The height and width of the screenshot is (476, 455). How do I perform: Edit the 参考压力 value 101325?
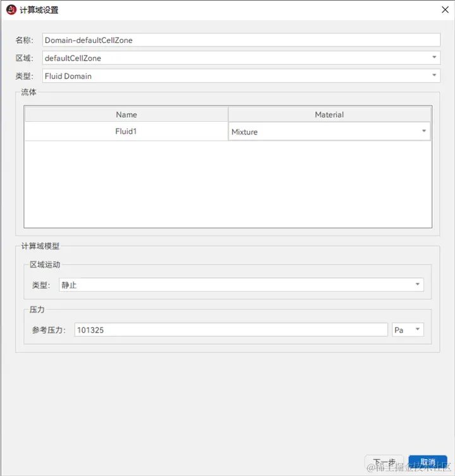[x=231, y=330]
